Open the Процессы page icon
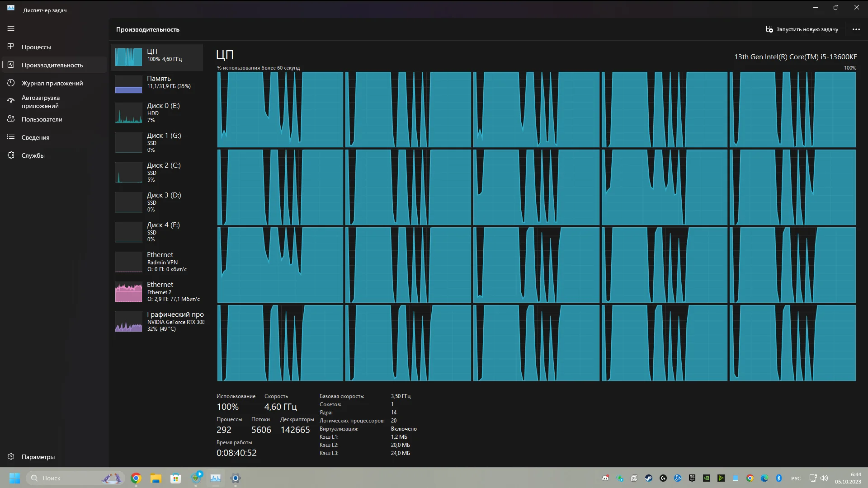The height and width of the screenshot is (488, 868). coord(11,47)
